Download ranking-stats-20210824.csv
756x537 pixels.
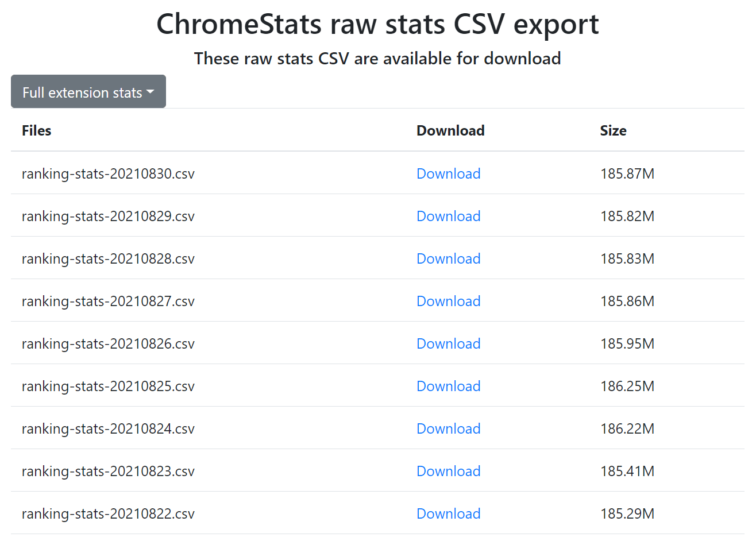[448, 428]
